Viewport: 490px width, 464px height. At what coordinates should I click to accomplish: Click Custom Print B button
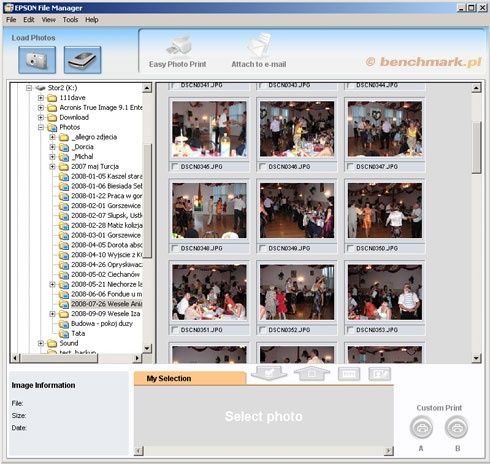[457, 427]
